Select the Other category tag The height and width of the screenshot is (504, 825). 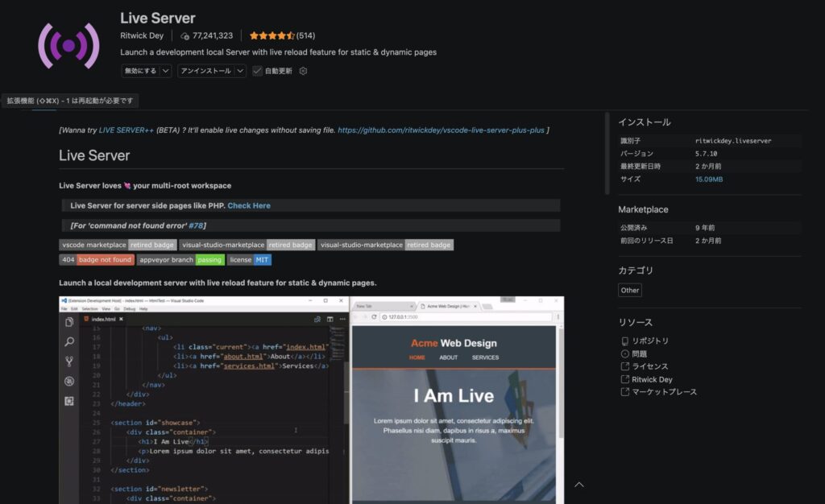click(630, 291)
